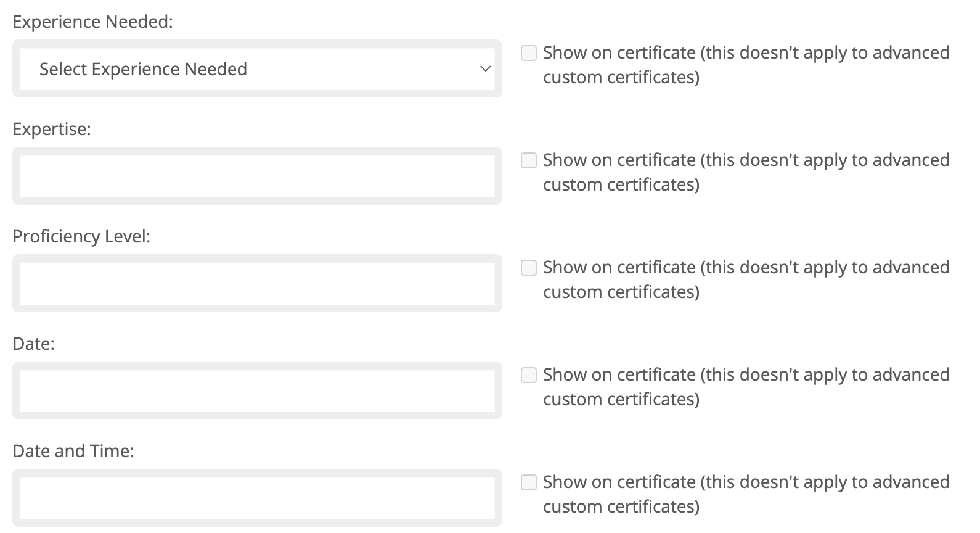Enable Show on certificate for Experience Needed
980x533 pixels.
click(529, 53)
